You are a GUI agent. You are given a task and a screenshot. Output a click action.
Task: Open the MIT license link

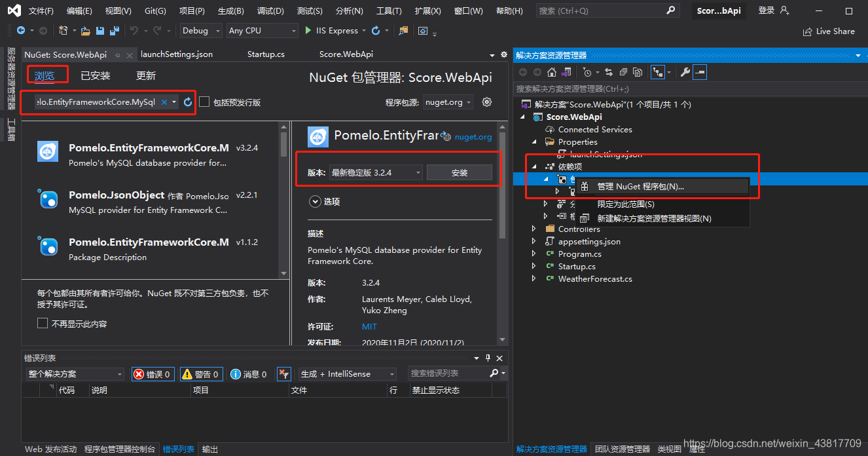[x=369, y=326]
